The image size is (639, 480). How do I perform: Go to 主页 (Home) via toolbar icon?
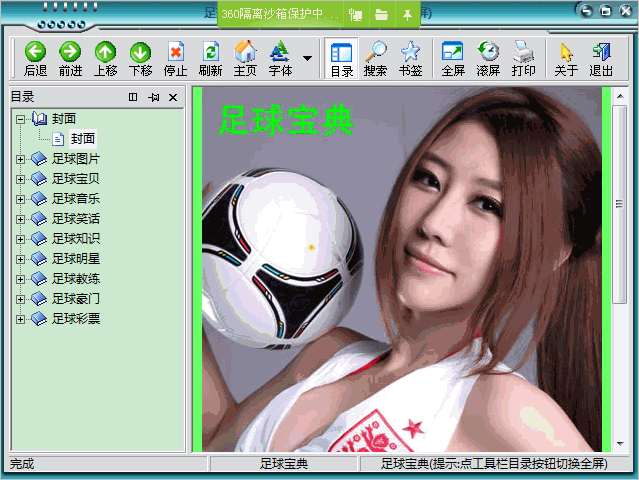pos(245,52)
